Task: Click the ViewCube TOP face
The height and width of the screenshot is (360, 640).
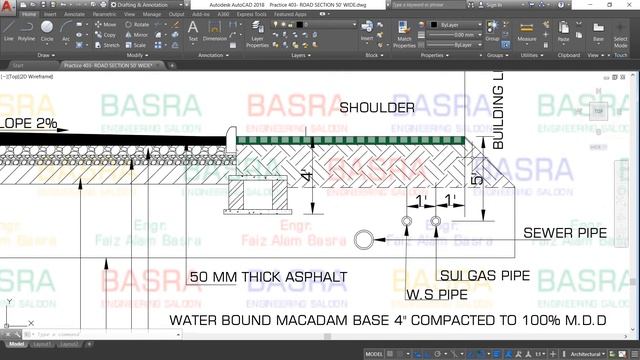Action: click(598, 111)
